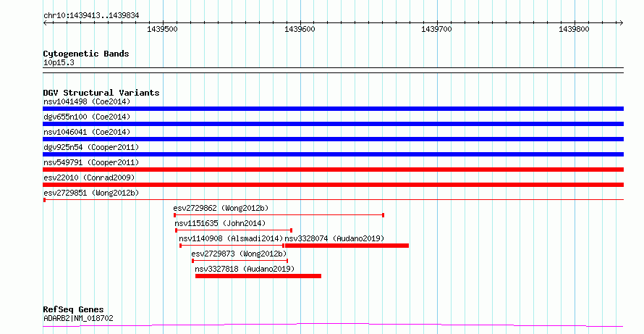Click the blue bar under dgv655n100

click(x=333, y=124)
